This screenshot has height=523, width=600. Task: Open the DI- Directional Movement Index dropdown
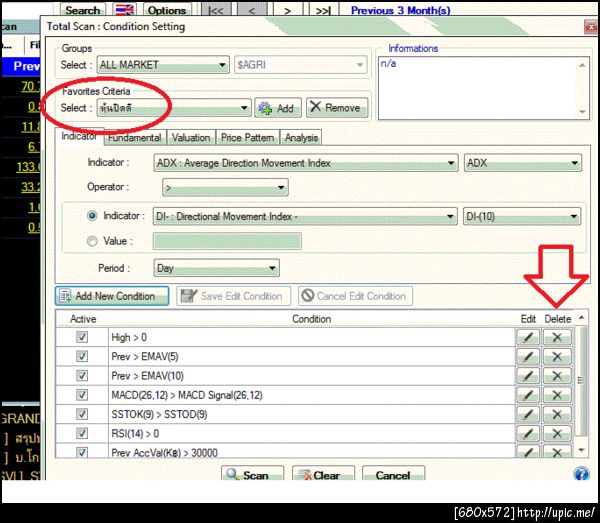(305, 217)
